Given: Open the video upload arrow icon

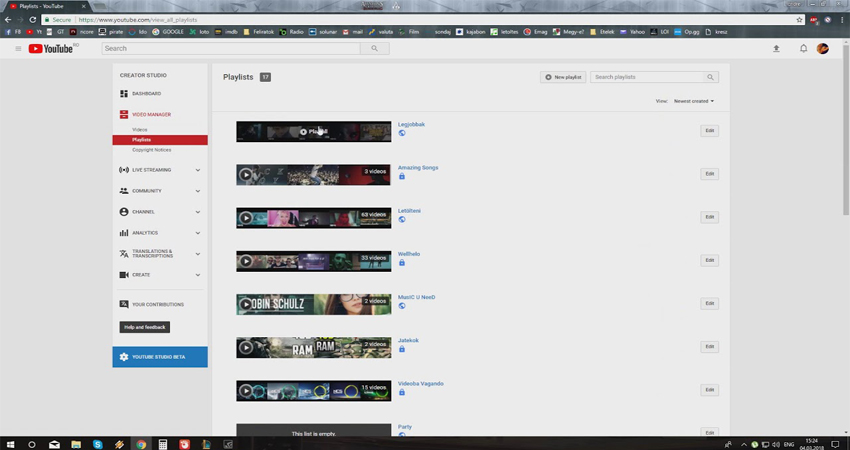Looking at the screenshot, I should coord(776,49).
